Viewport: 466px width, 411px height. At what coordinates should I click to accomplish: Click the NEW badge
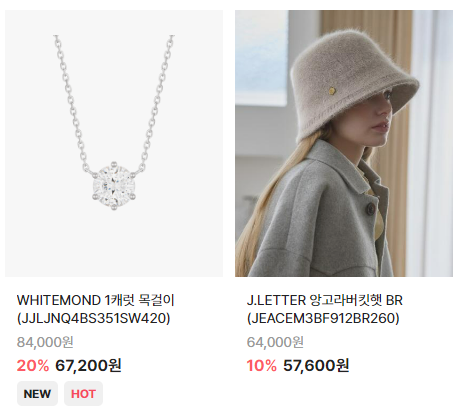click(x=37, y=394)
